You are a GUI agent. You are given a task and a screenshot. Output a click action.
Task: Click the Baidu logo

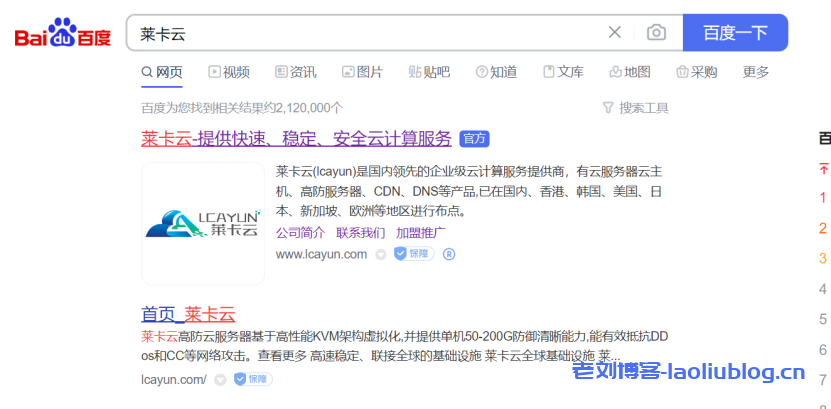pos(62,33)
